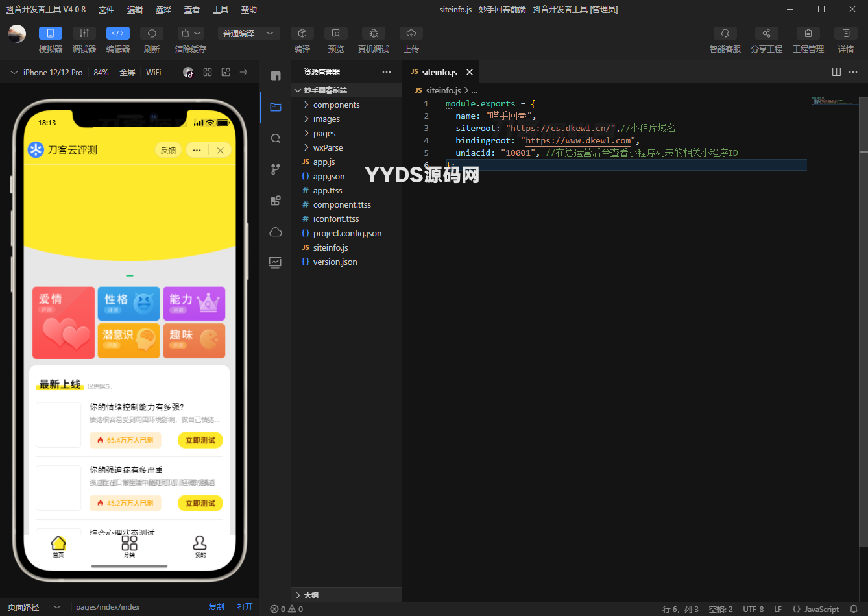Click the Refresh (刷新) toolbar icon

click(x=151, y=34)
